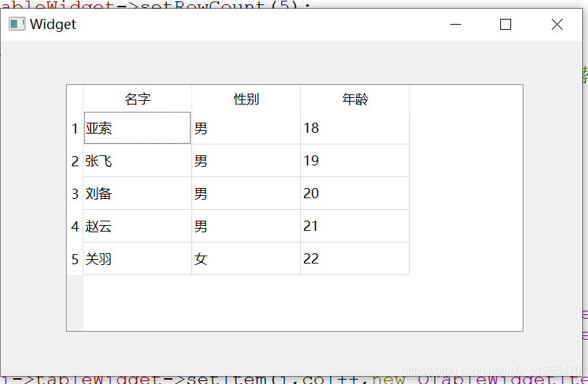Select row header 3
The height and width of the screenshot is (384, 588).
coord(75,193)
